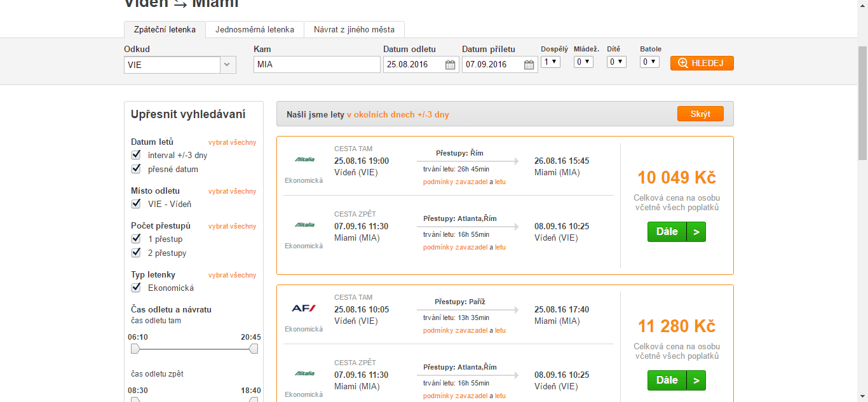The width and height of the screenshot is (868, 402).
Task: Click the 20:45 departure time slider handle
Action: (254, 349)
